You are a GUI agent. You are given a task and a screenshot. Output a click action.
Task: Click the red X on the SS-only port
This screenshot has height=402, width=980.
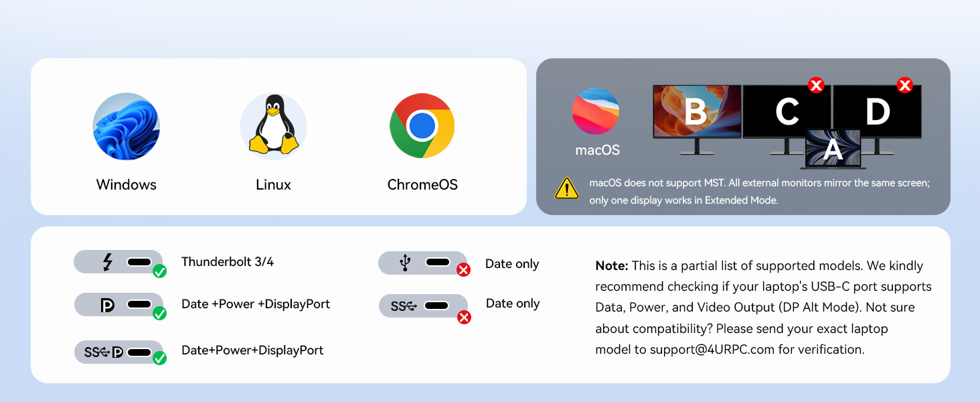(x=464, y=317)
